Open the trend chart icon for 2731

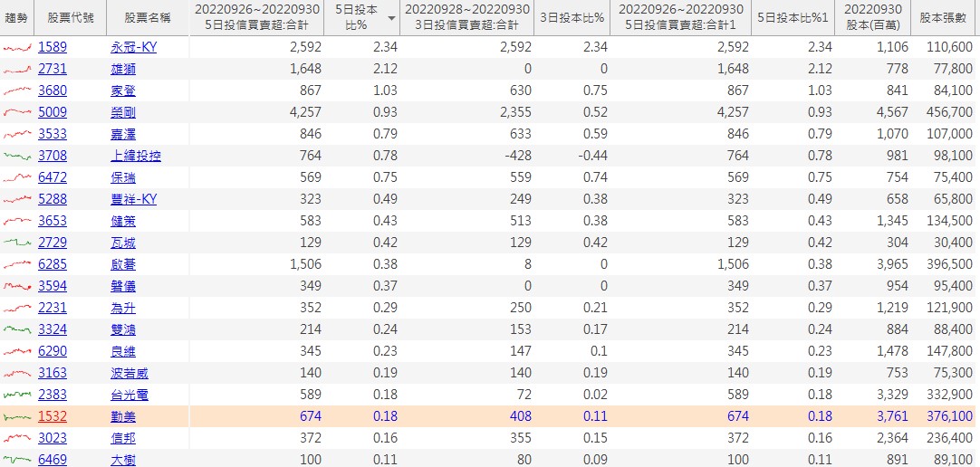pos(17,69)
